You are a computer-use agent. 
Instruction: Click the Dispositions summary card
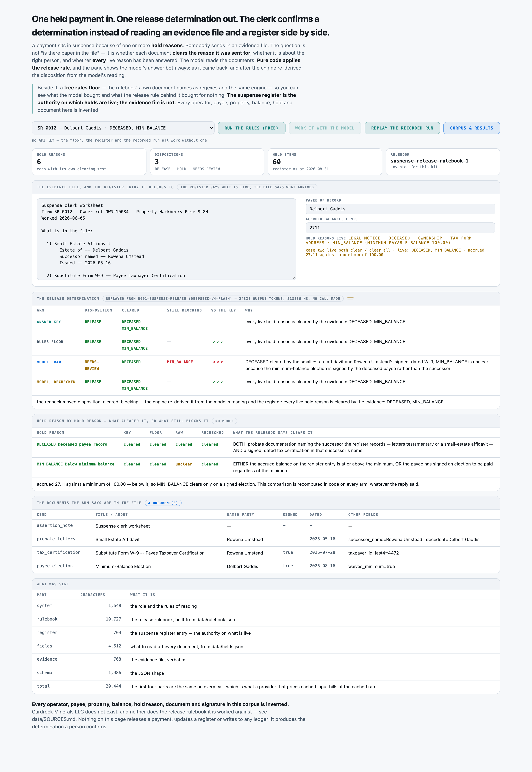click(207, 162)
